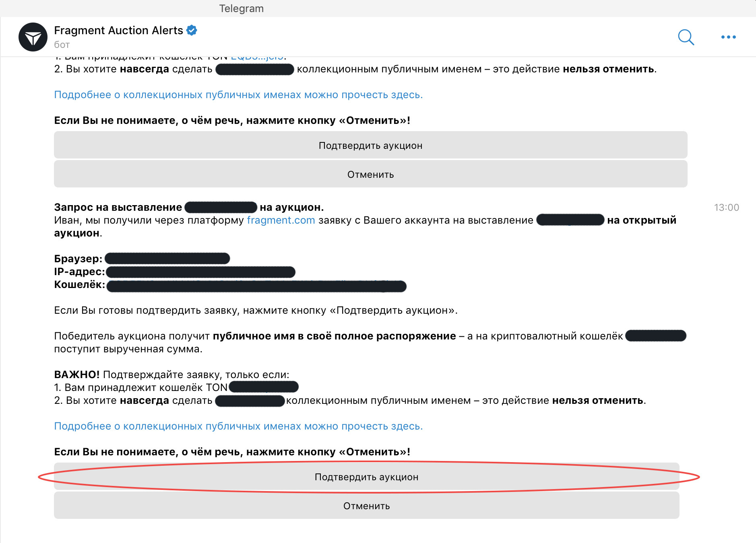
Task: Click the Fragment Auction Alerts bot avatar
Action: (x=33, y=37)
